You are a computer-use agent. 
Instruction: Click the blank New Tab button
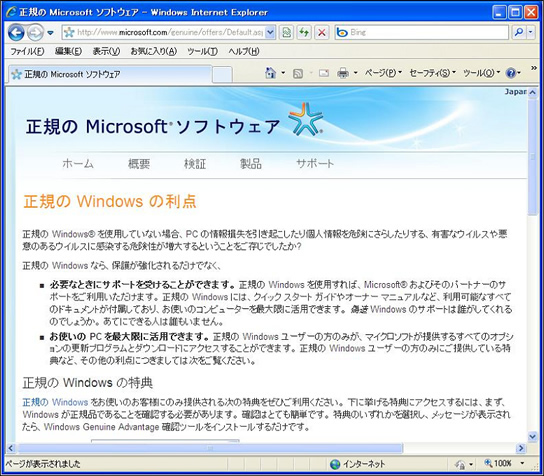click(222, 74)
